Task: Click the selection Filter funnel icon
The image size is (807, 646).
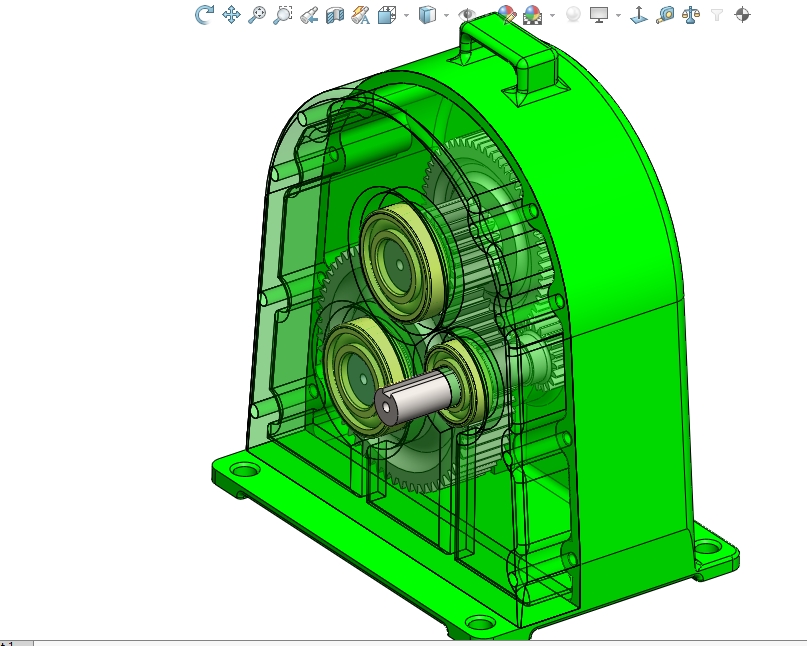Action: click(x=716, y=14)
